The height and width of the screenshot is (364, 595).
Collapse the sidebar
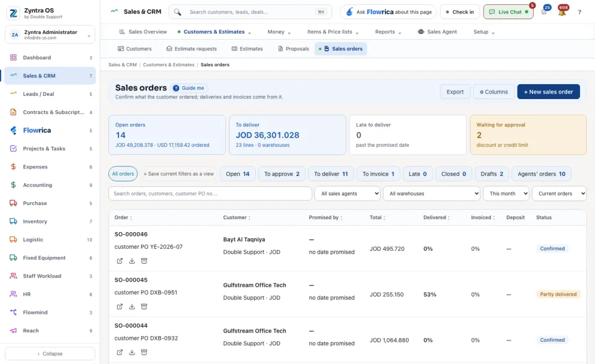[x=50, y=353]
